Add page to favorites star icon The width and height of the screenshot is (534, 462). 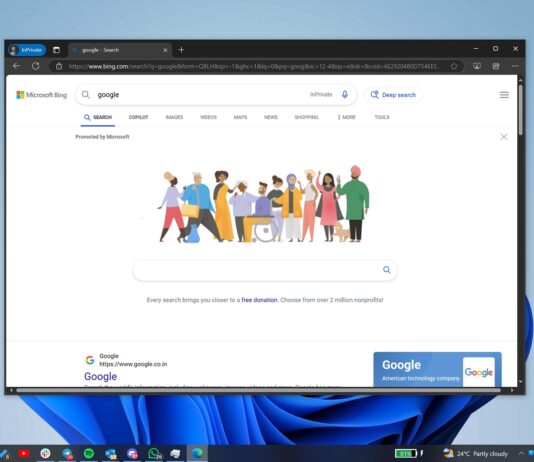(454, 66)
